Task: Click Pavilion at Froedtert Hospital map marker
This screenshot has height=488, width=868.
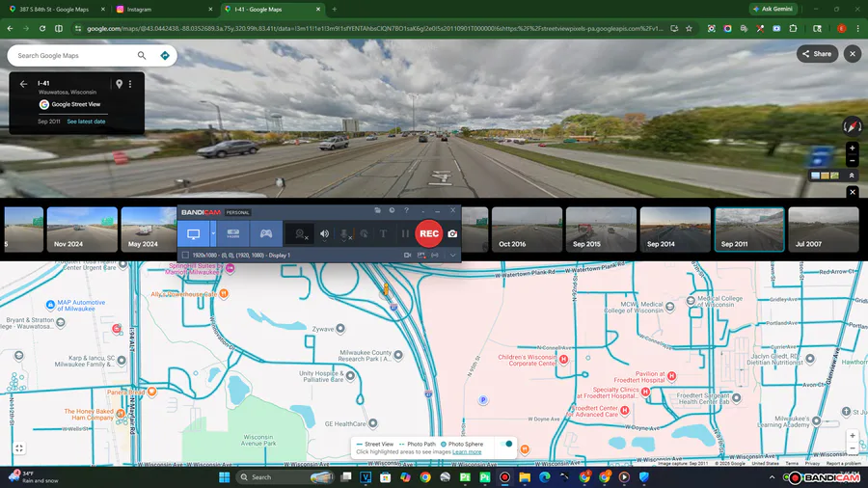Action: coord(671,376)
